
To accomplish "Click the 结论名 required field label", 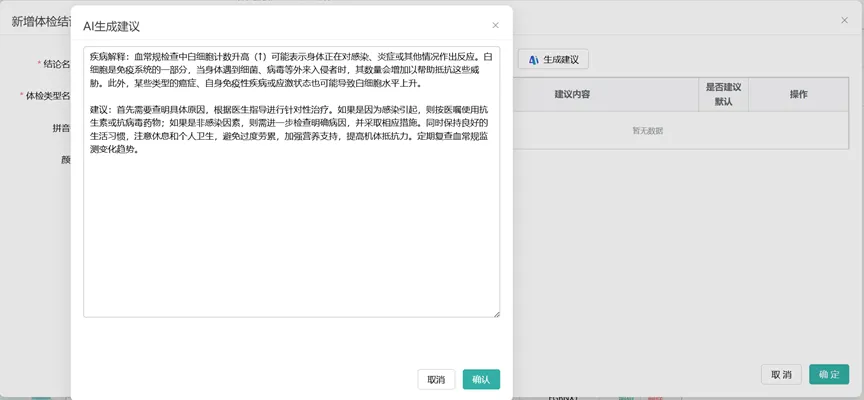I will (x=54, y=64).
